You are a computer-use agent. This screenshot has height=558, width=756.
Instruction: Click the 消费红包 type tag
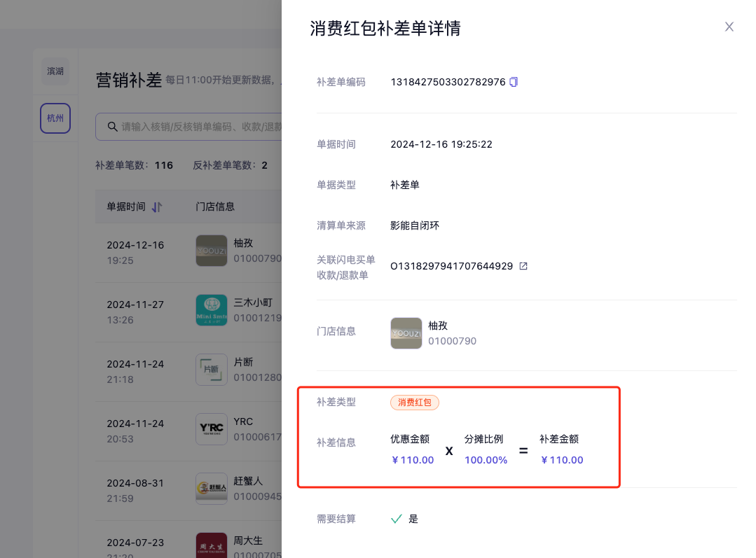(x=415, y=403)
